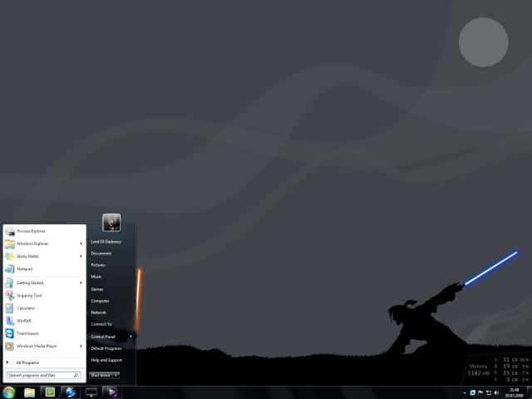
Task: Open Documents from Start menu
Action: [101, 254]
